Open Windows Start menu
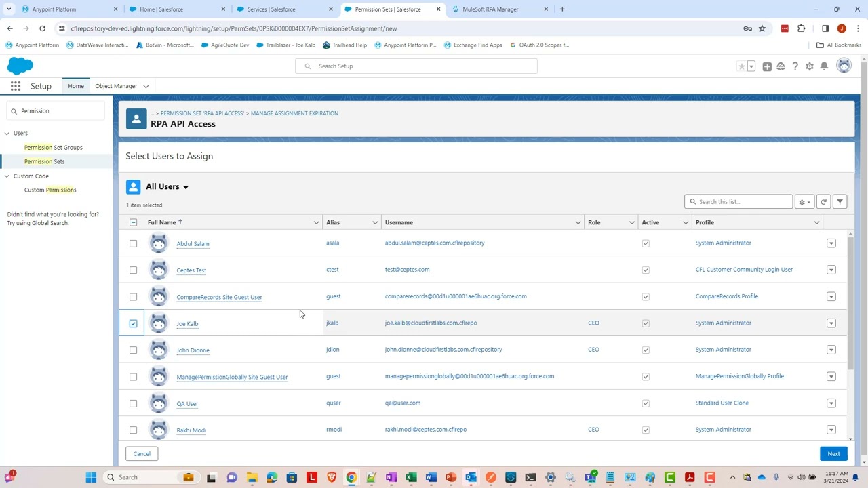The height and width of the screenshot is (488, 868). pyautogui.click(x=91, y=477)
